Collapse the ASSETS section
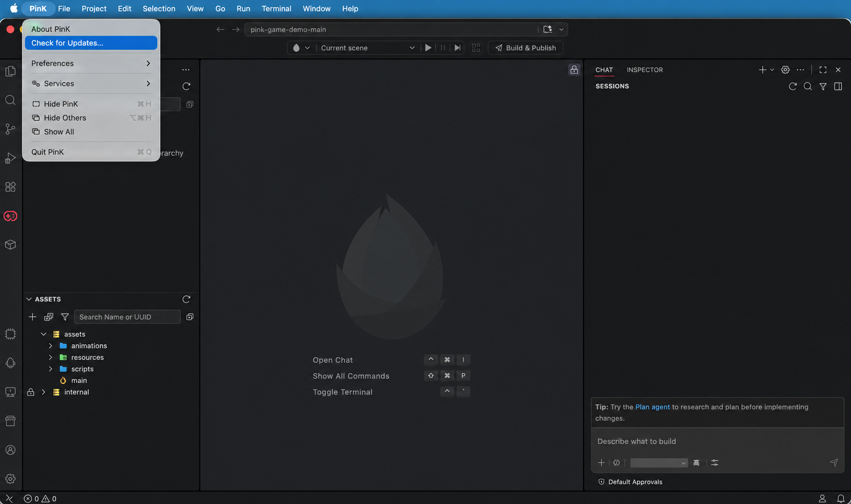The height and width of the screenshot is (504, 851). pos(29,299)
